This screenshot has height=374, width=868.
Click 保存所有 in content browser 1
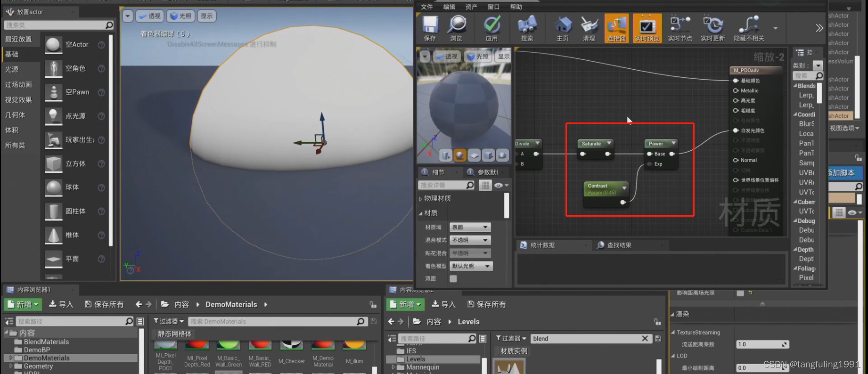pyautogui.click(x=104, y=304)
